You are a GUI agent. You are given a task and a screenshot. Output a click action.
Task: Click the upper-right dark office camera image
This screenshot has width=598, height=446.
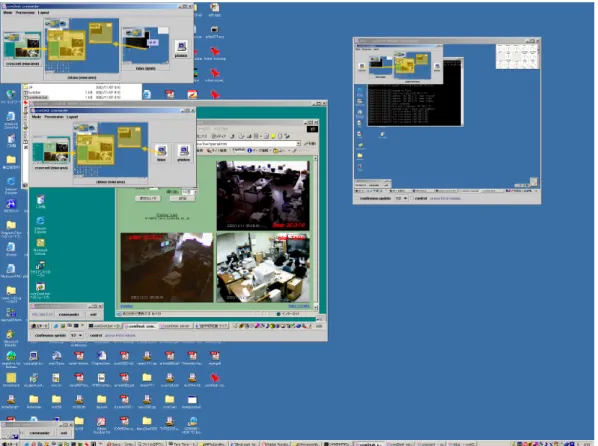click(x=263, y=196)
